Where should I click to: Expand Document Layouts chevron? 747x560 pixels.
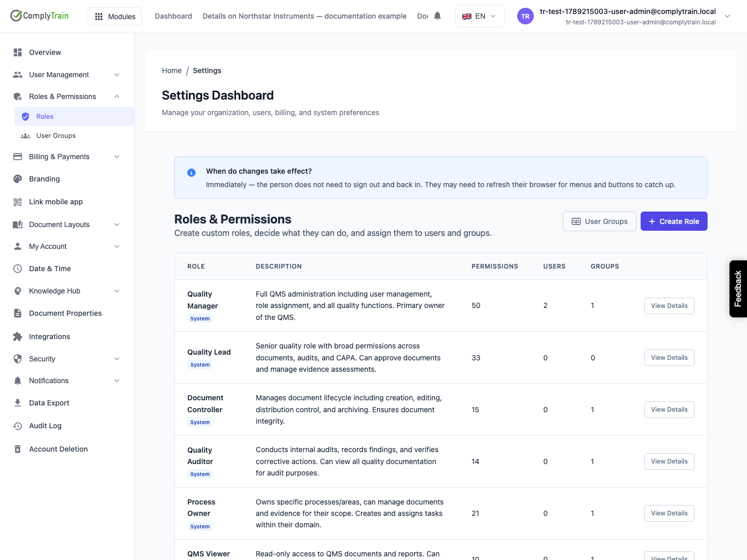[x=117, y=225]
